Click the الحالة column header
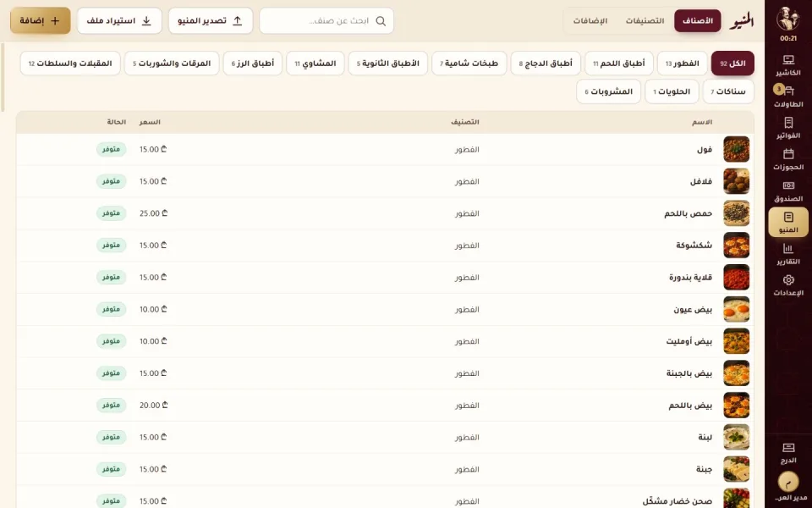Screen dimensions: 812x508 pyautogui.click(x=117, y=122)
